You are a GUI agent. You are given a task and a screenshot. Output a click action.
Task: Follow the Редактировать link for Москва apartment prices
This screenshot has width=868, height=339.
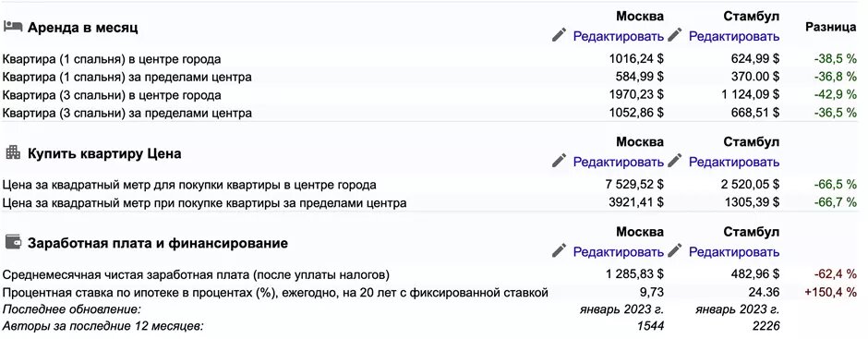pos(619,162)
